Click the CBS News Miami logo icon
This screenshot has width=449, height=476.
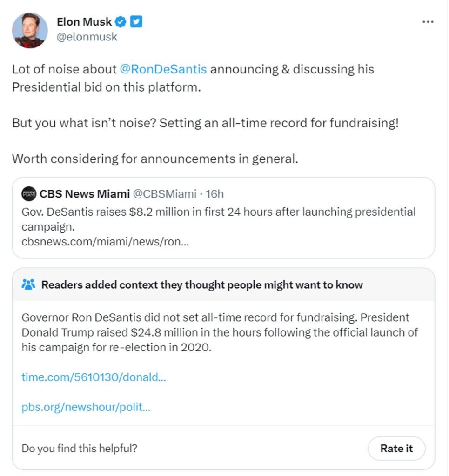click(29, 193)
